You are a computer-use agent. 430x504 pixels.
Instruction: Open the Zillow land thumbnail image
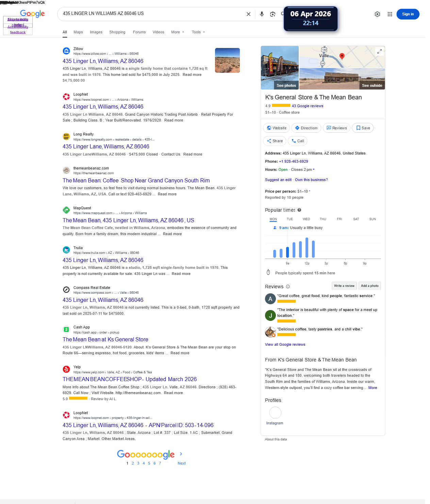(x=227, y=60)
